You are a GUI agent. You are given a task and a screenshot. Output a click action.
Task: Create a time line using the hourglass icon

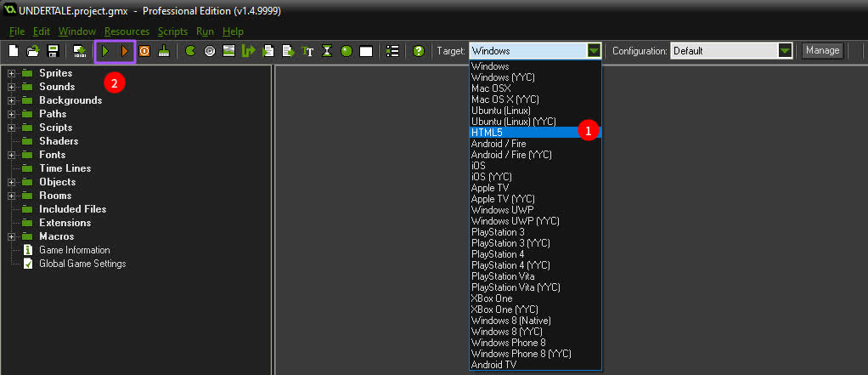point(327,51)
